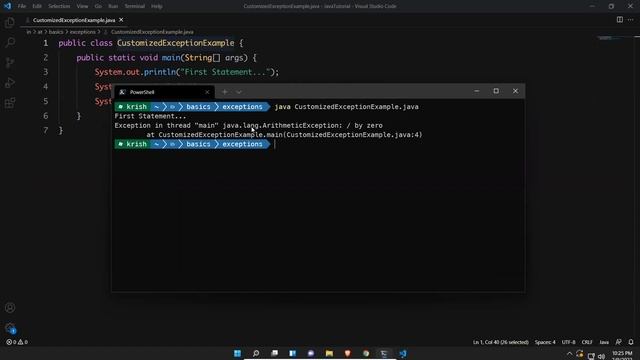Image resolution: width=640 pixels, height=360 pixels.
Task: Click line number 2 in the gutter
Action: 46,58
